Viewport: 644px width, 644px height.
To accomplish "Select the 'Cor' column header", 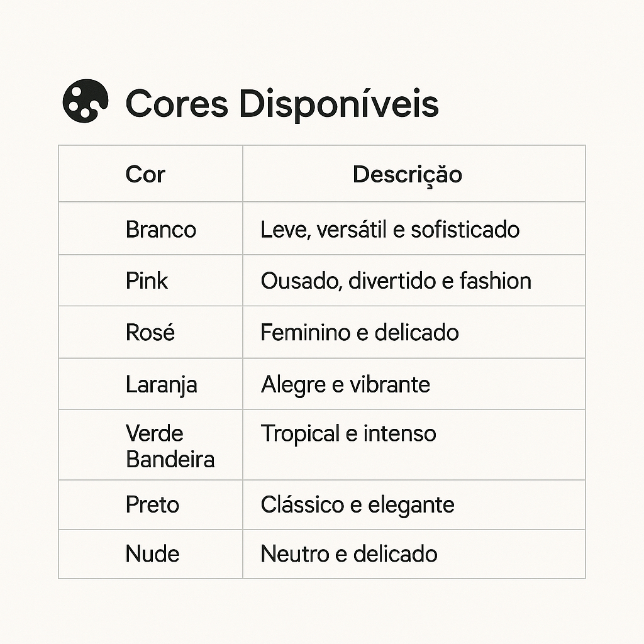I will [x=145, y=174].
